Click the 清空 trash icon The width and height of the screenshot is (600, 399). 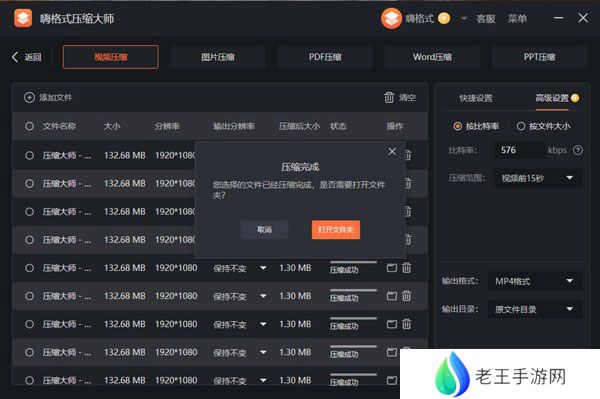pyautogui.click(x=389, y=98)
